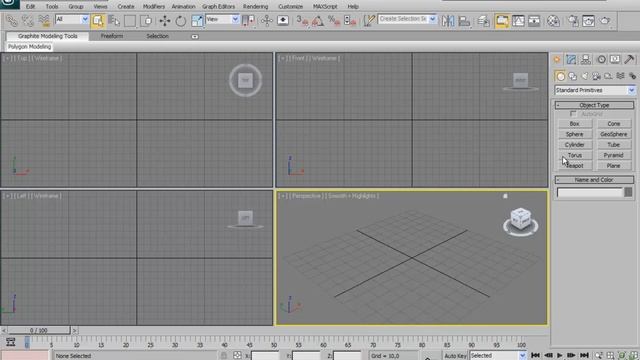Click object color swatch
Screen dimensions: 640x360
point(628,192)
